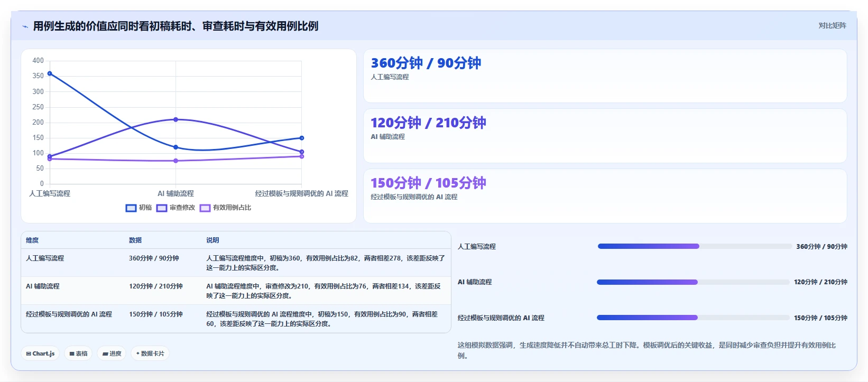Click the 人工编写流程 caption in the first card
This screenshot has height=382, width=868.
[x=390, y=77]
